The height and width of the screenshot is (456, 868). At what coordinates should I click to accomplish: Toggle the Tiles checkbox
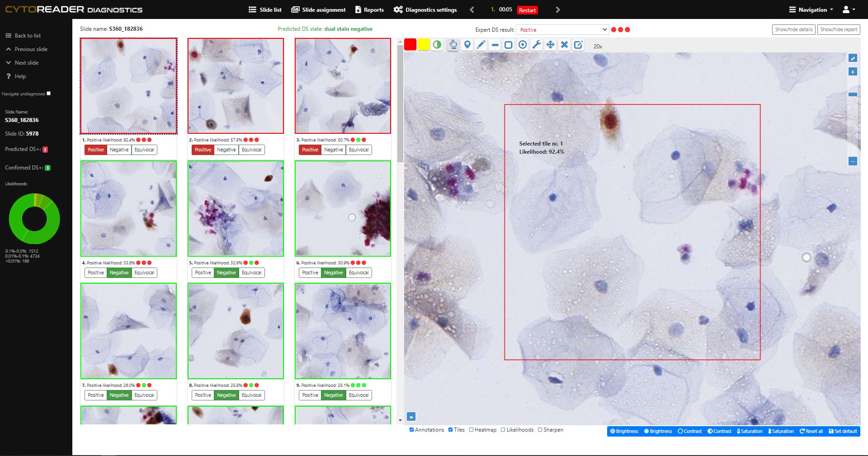pos(451,430)
